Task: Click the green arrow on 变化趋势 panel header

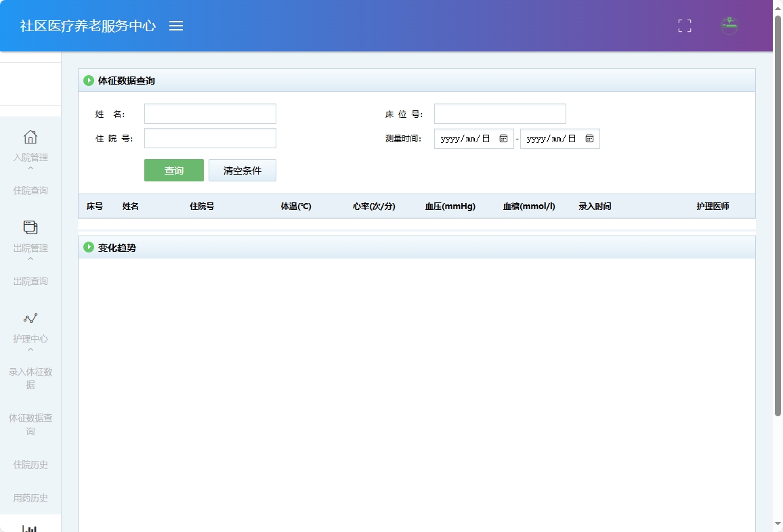Action: [x=89, y=247]
